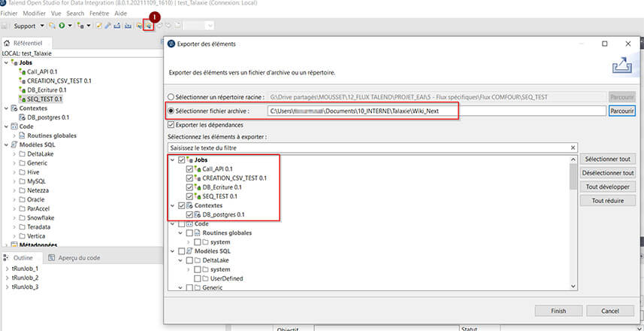Click the DB_Ecriture 0.1 job icon in the Référentiel tree
The image size is (644, 331).
(x=23, y=90)
